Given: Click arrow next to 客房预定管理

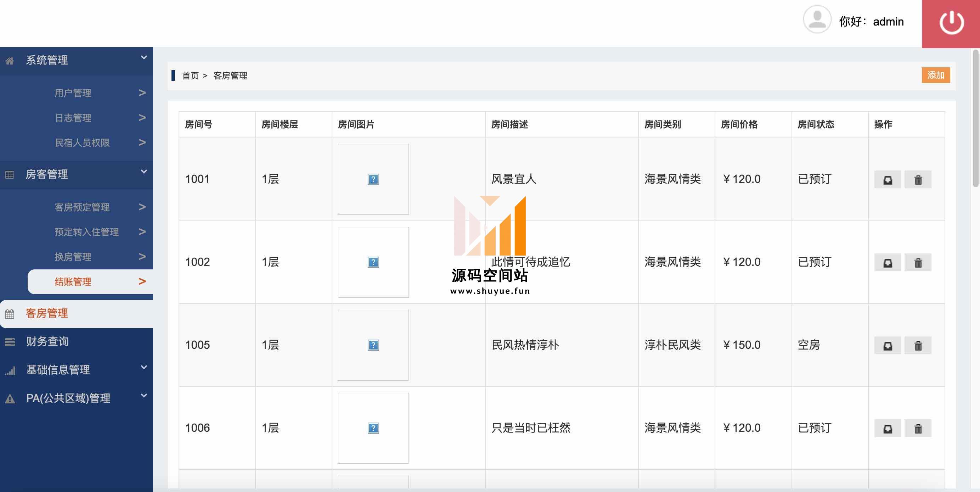Looking at the screenshot, I should (x=142, y=207).
